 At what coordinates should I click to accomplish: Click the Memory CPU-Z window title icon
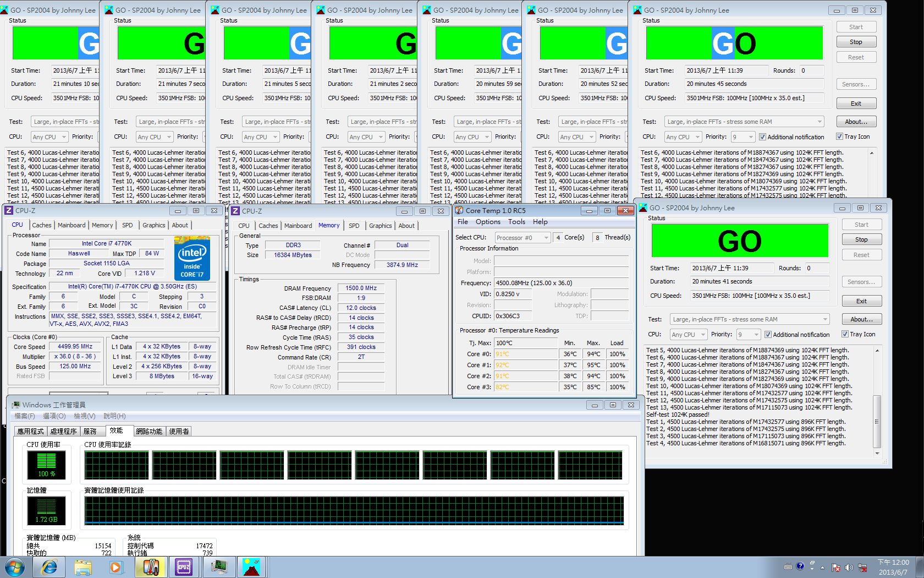[235, 211]
